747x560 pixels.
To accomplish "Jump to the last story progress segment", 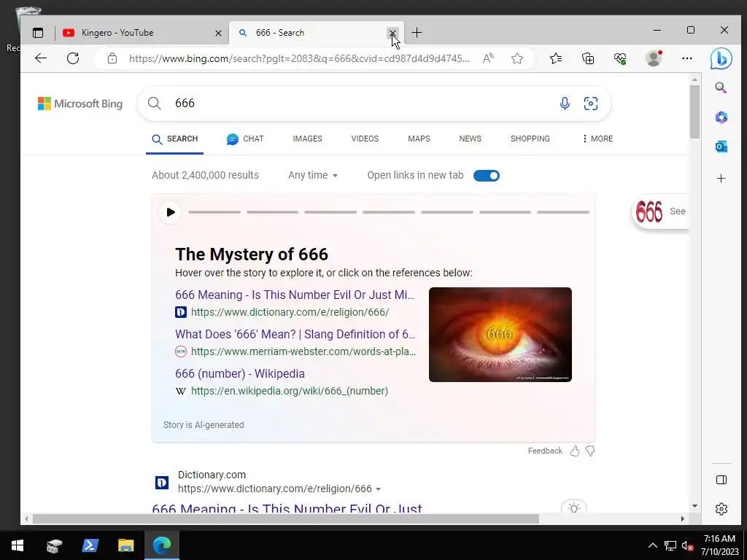I will pos(563,212).
